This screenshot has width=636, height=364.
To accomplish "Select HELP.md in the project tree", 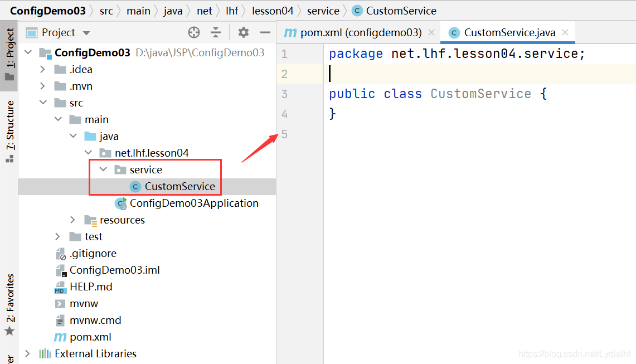I will (91, 287).
